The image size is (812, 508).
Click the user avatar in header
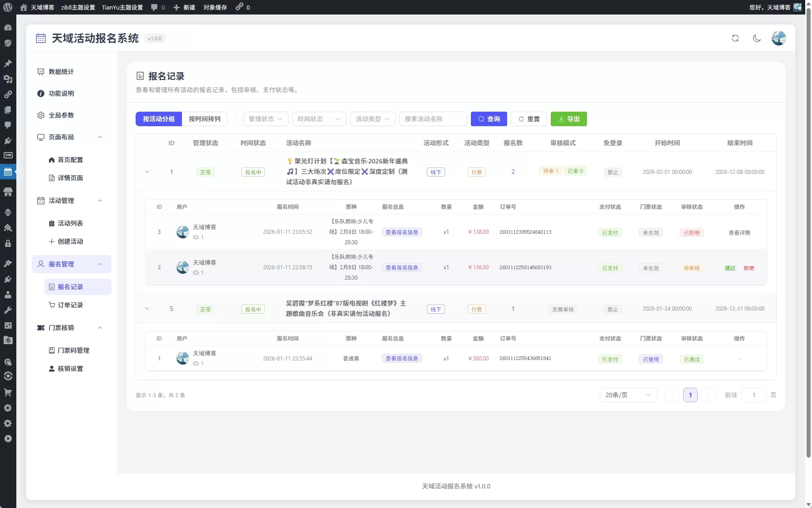778,38
